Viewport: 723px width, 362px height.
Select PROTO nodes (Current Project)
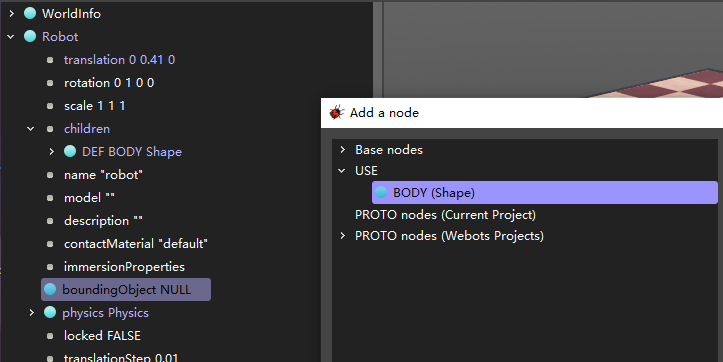pyautogui.click(x=445, y=215)
